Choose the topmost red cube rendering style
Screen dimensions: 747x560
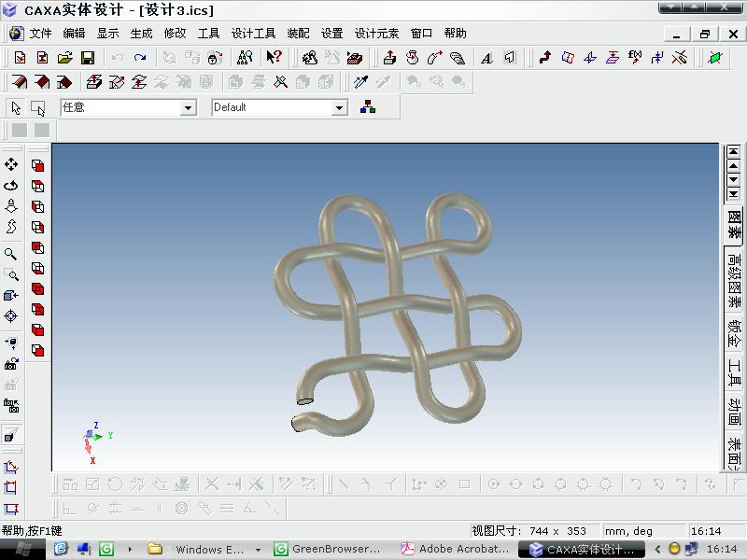pos(37,166)
